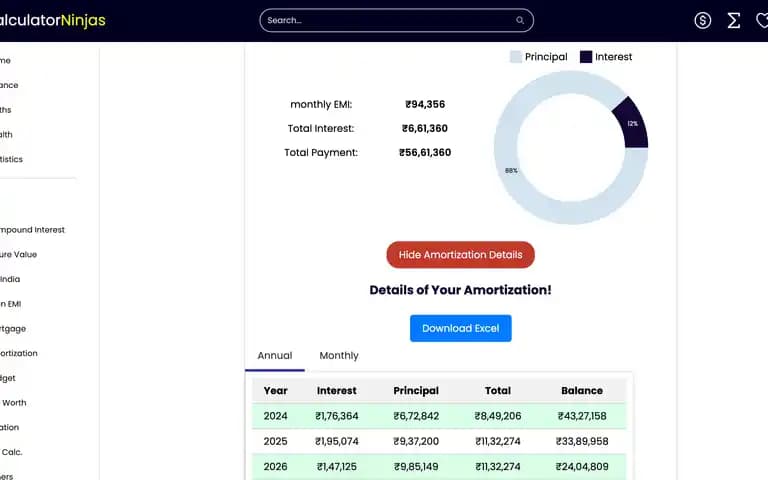Image resolution: width=768 pixels, height=480 pixels.
Task: Click the heart favorites icon in header
Action: [x=762, y=20]
